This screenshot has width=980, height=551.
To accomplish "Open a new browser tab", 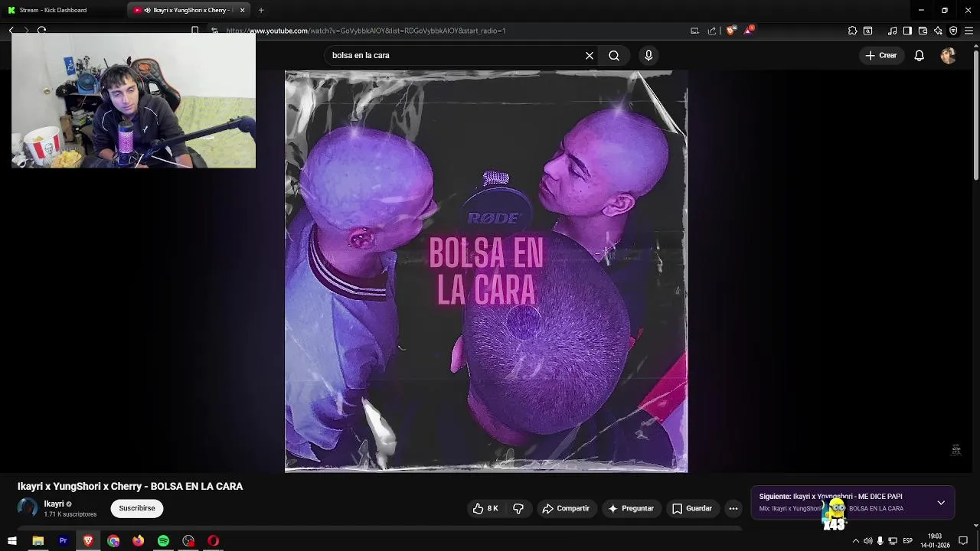I will [261, 10].
